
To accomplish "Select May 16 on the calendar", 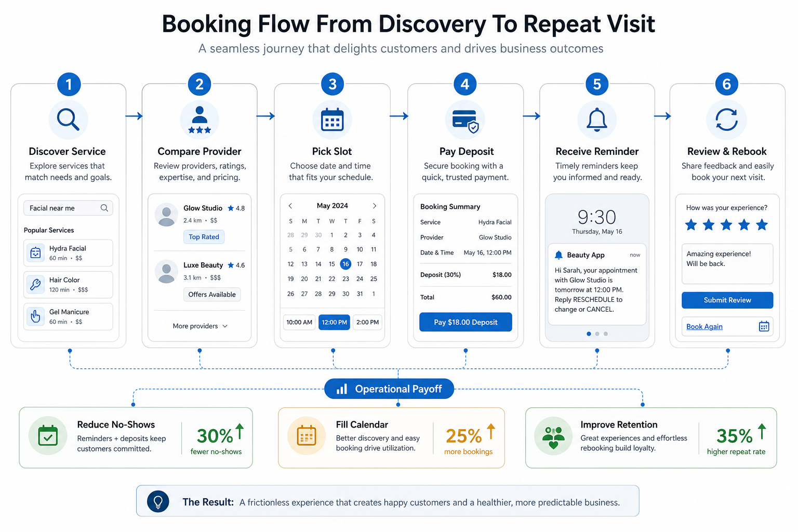I will pos(345,264).
